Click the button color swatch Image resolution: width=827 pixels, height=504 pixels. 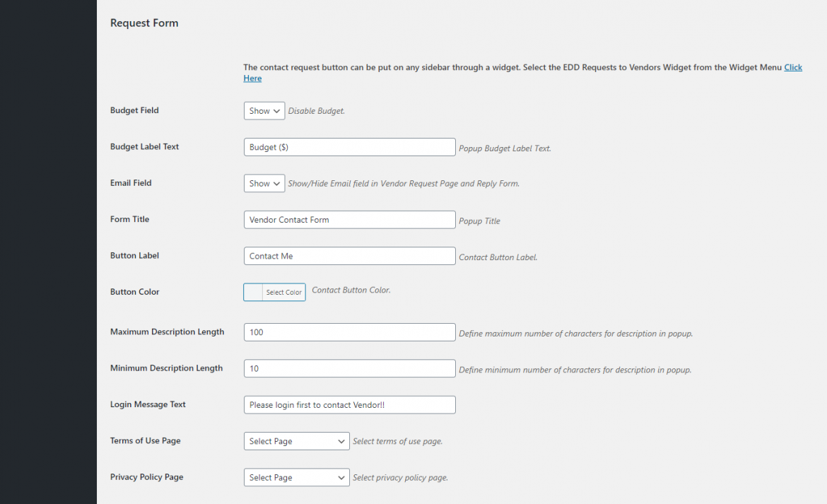click(252, 292)
